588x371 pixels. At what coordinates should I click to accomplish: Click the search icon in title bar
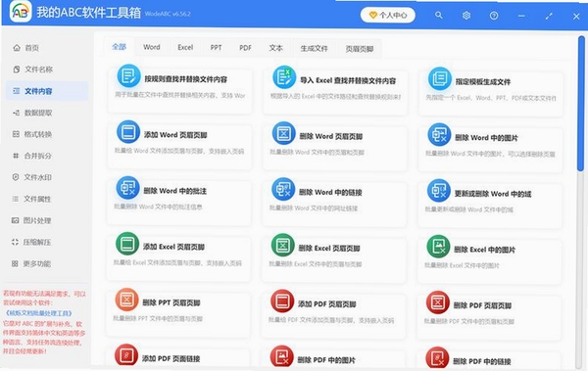pos(438,16)
